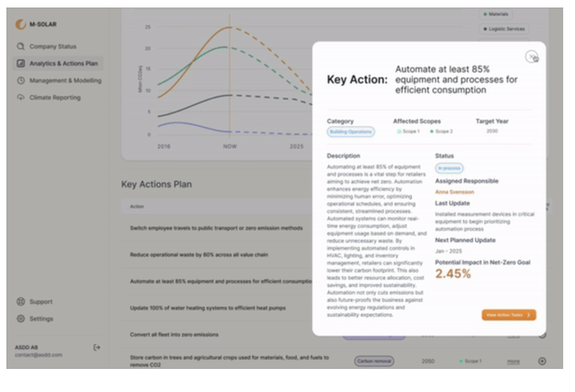The height and width of the screenshot is (392, 575).
Task: Click the In process status badge
Action: [449, 168]
